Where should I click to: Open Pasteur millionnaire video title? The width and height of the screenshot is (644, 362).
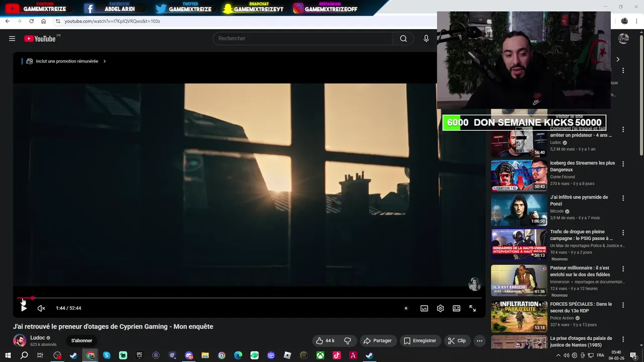click(x=580, y=271)
